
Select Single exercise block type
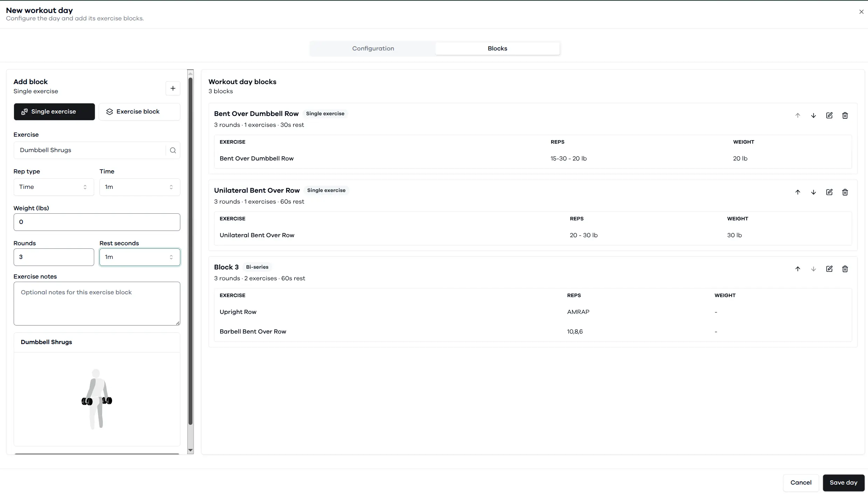(x=54, y=112)
